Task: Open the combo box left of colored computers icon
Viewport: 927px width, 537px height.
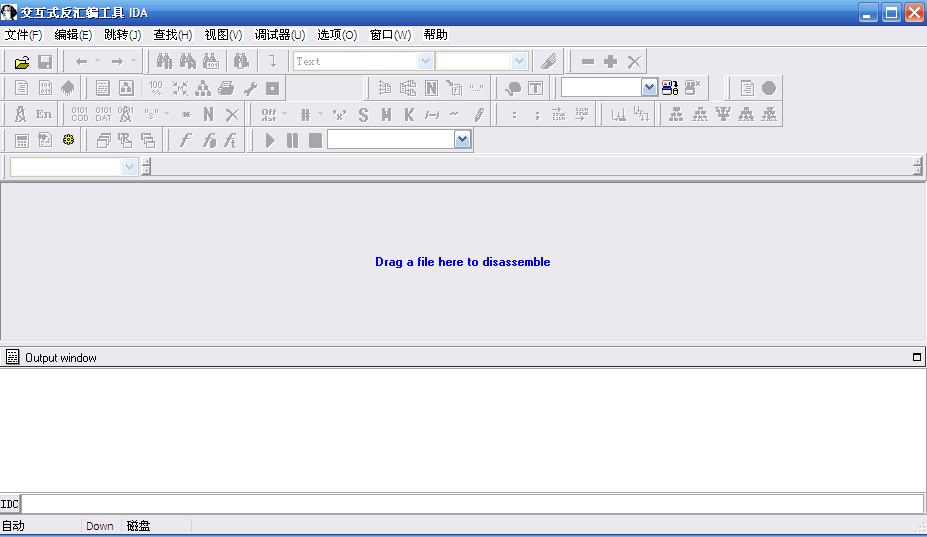Action: coord(649,88)
